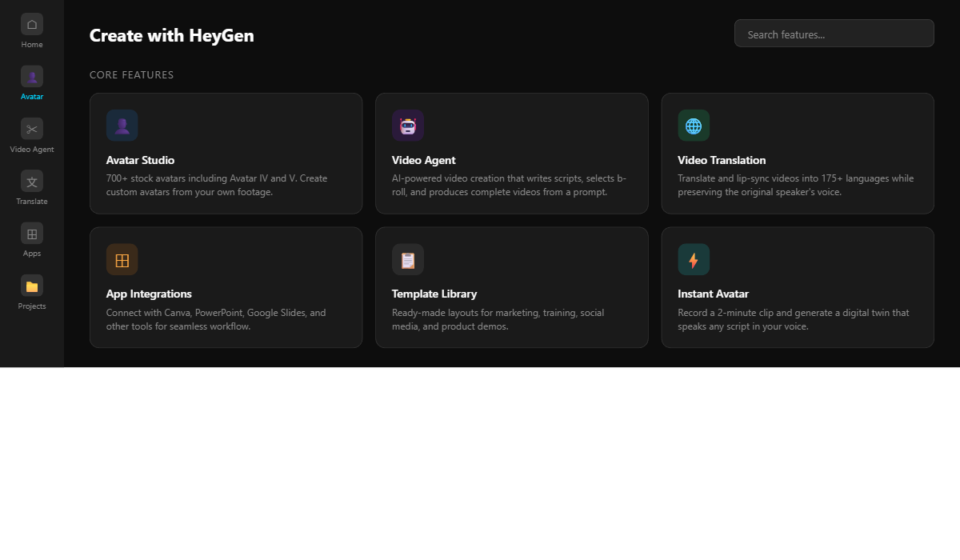Select the robot icon on the Video Agent card
Screen dimensions: 960x560
[x=408, y=125]
